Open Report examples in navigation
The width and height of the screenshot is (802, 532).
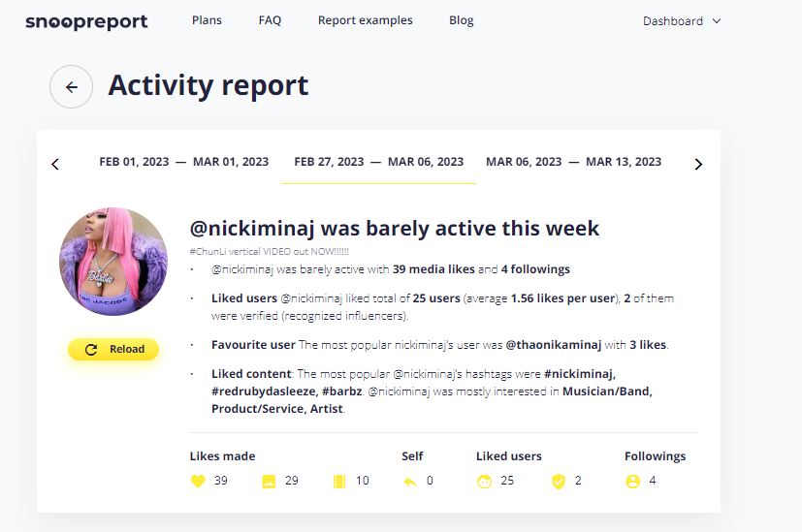(366, 20)
